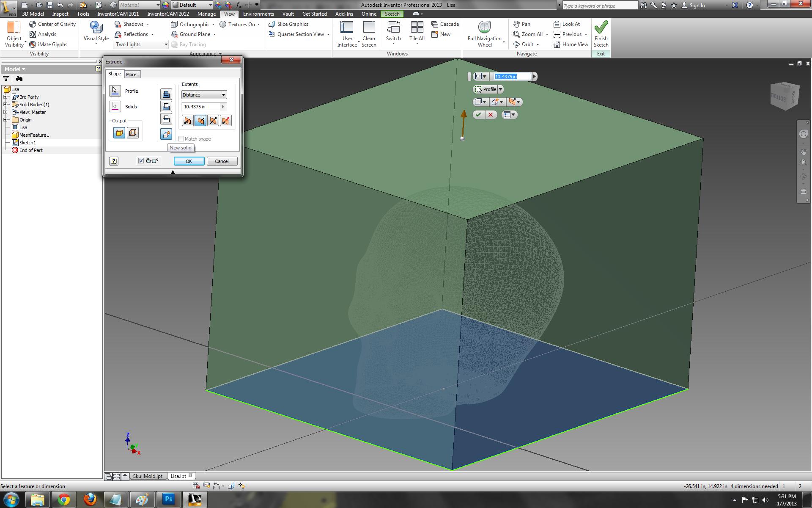Expand the Origin folder node
The height and width of the screenshot is (508, 812).
tap(5, 120)
